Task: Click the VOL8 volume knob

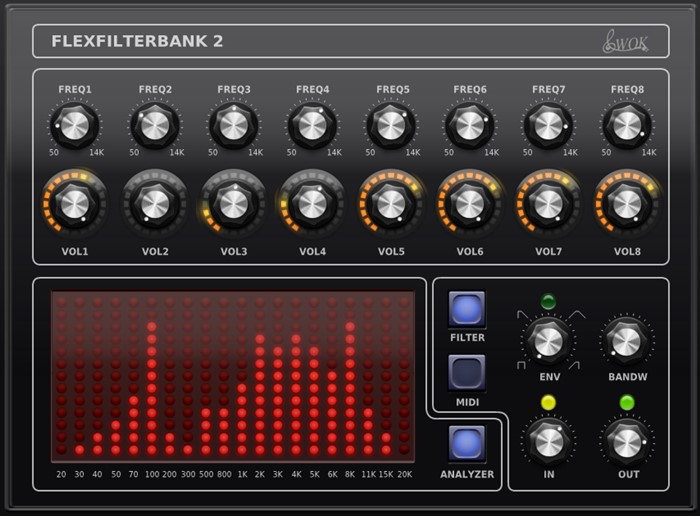Action: [x=627, y=203]
